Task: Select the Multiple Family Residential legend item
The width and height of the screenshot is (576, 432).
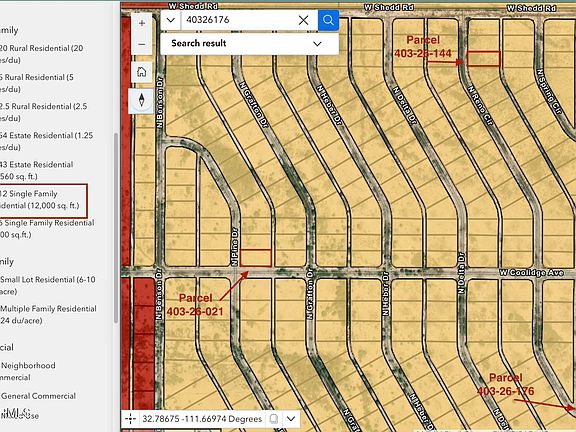Action: pos(48,314)
